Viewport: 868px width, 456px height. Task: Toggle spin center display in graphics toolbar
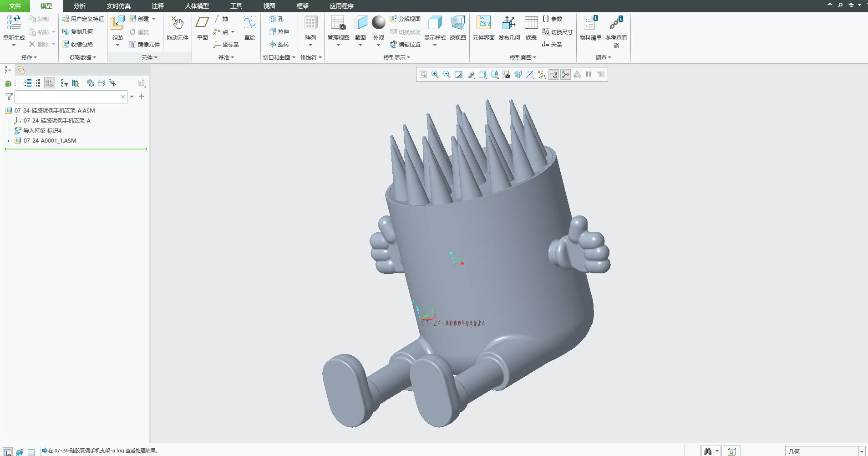click(565, 74)
